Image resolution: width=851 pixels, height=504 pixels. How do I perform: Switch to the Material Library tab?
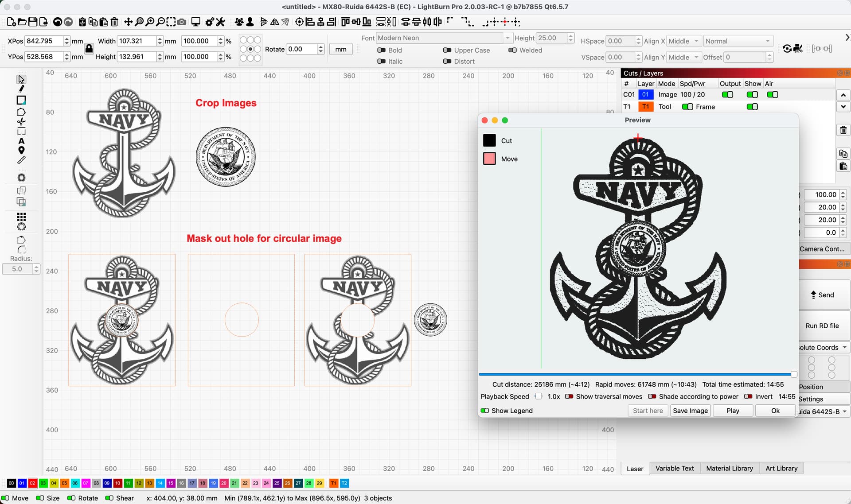click(729, 468)
